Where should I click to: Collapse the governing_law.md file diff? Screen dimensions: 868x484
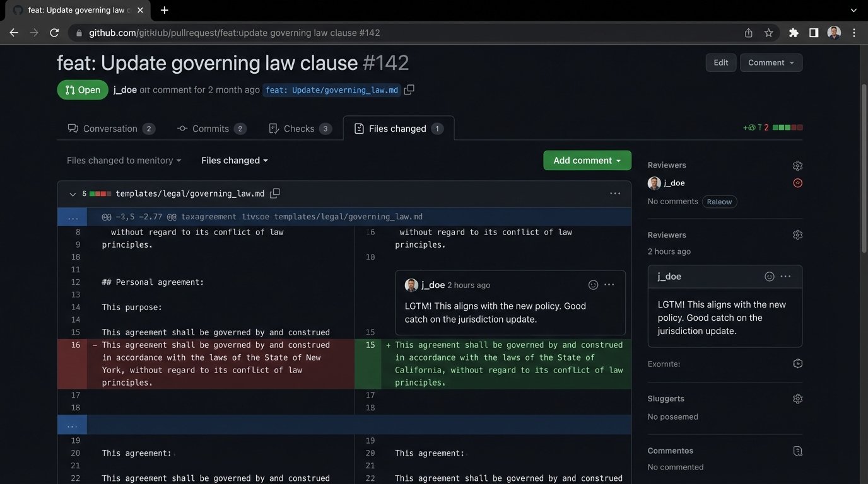[73, 194]
